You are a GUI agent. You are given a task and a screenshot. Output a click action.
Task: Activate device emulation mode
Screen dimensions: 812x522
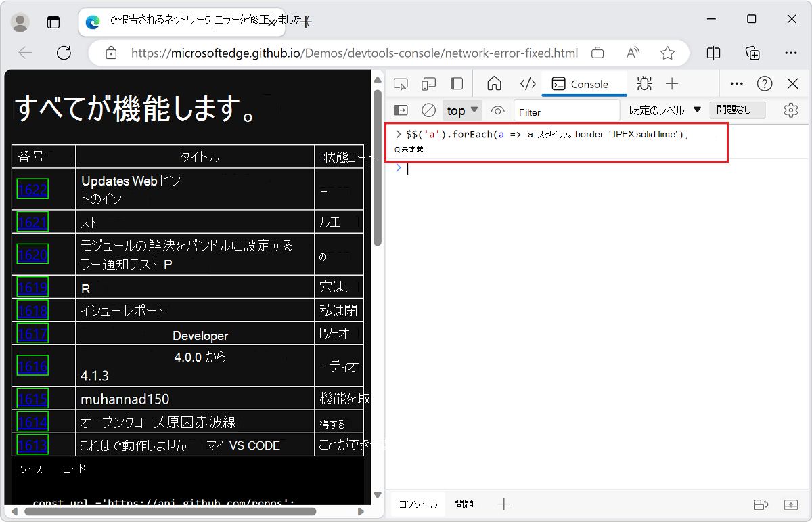pos(428,83)
